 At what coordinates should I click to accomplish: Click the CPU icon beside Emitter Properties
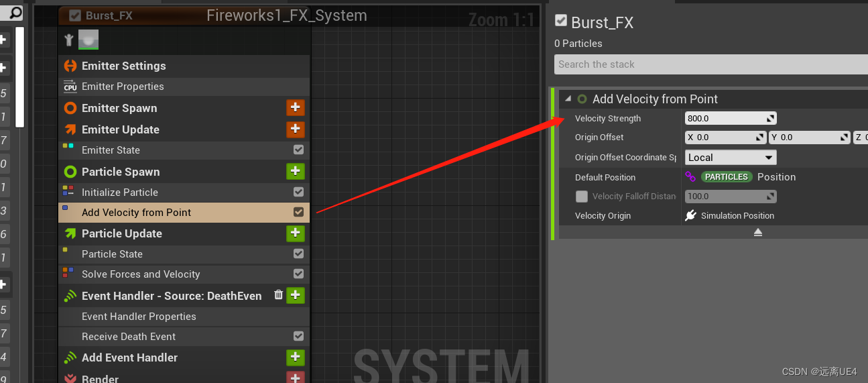pos(70,86)
